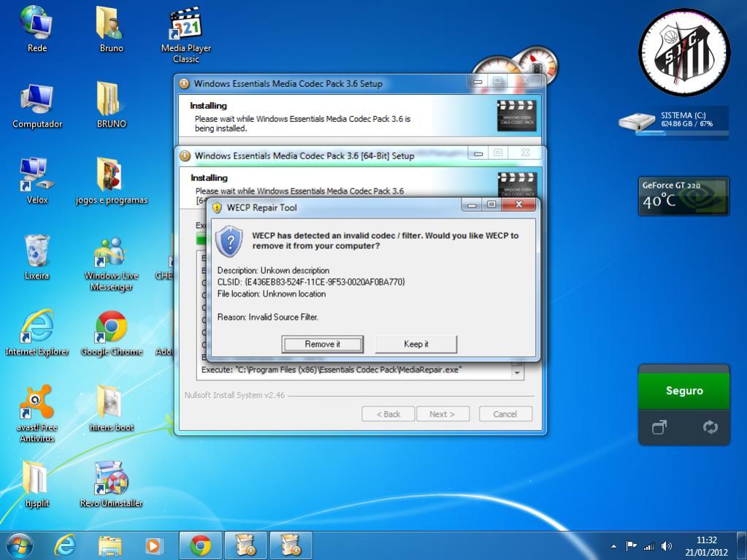Select avast! Free Antivirus shortcut
The image size is (747, 560).
(37, 413)
